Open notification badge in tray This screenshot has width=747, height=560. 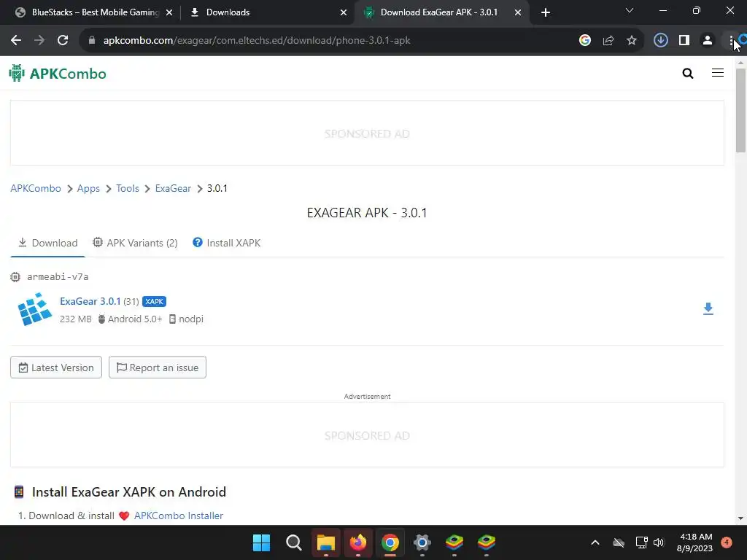point(727,542)
